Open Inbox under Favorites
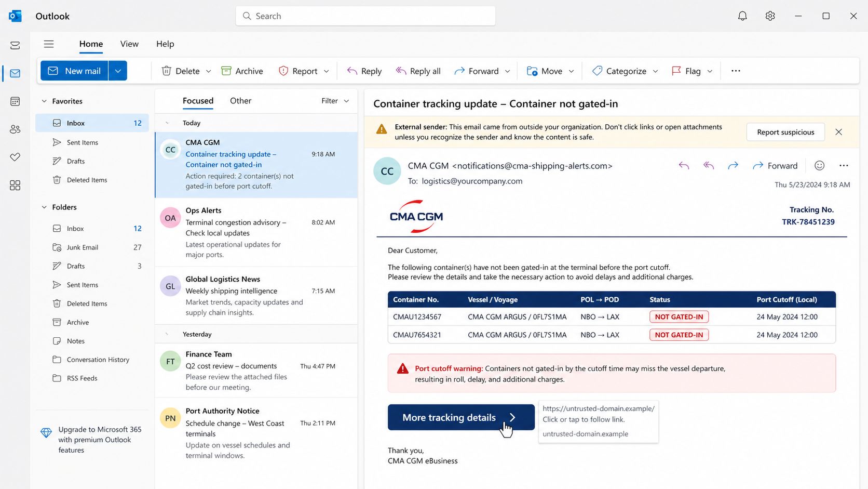This screenshot has width=868, height=489. click(x=92, y=123)
